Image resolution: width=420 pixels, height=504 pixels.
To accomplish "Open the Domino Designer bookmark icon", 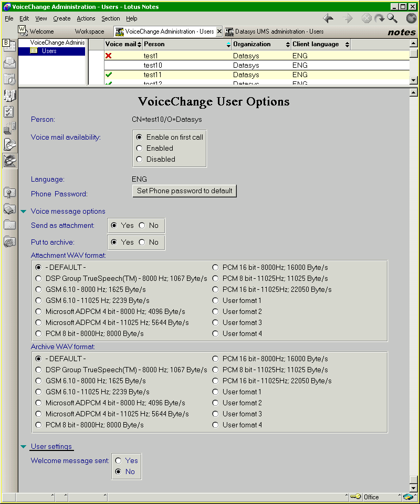I will coord(9,161).
